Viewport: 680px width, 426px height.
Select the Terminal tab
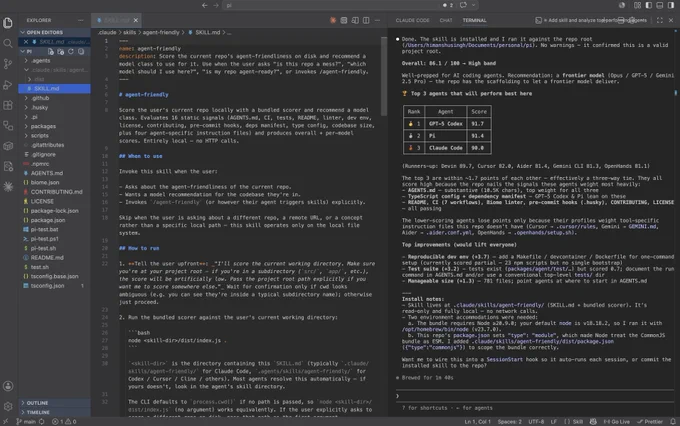(x=474, y=20)
